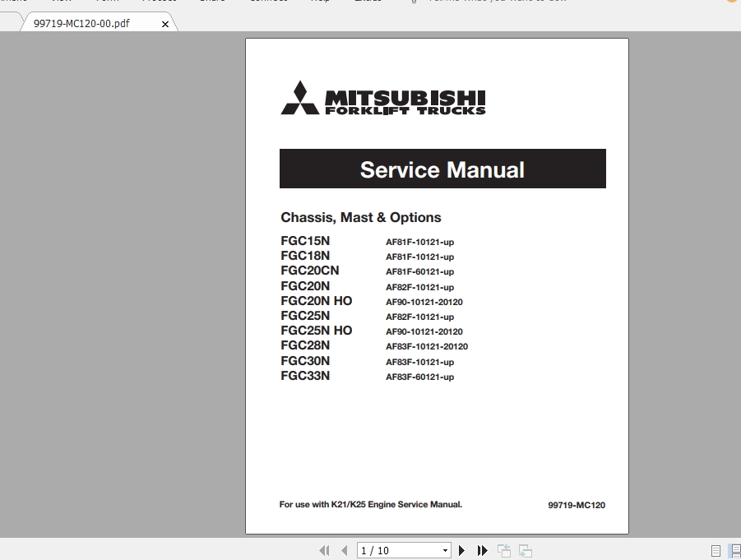Open the Form menu
The image size is (741, 560).
(107, 2)
